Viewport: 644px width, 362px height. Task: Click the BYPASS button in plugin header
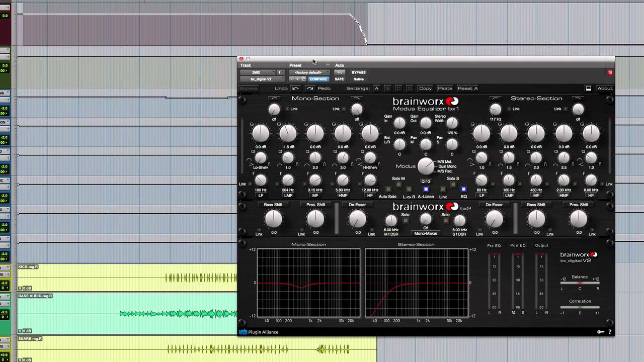tap(359, 72)
